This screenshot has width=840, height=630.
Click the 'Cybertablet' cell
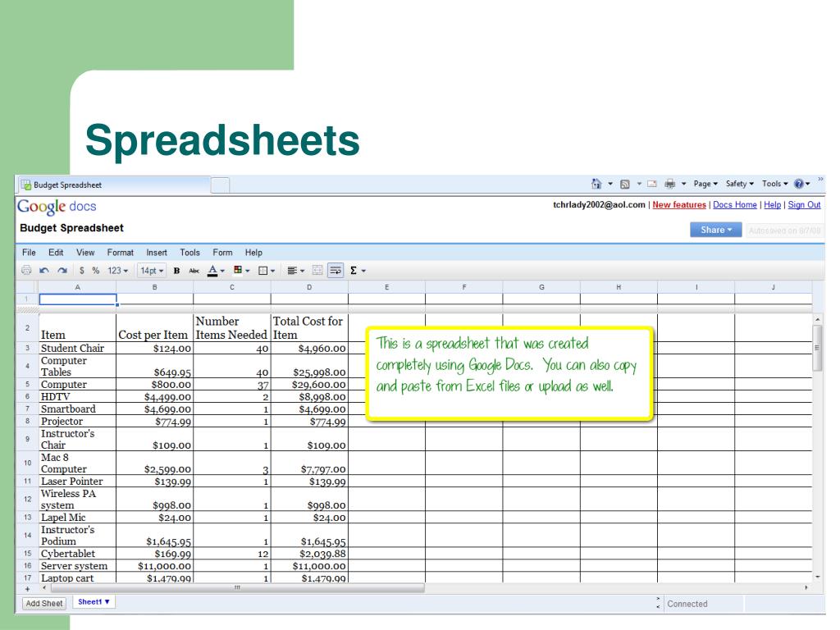tap(78, 554)
